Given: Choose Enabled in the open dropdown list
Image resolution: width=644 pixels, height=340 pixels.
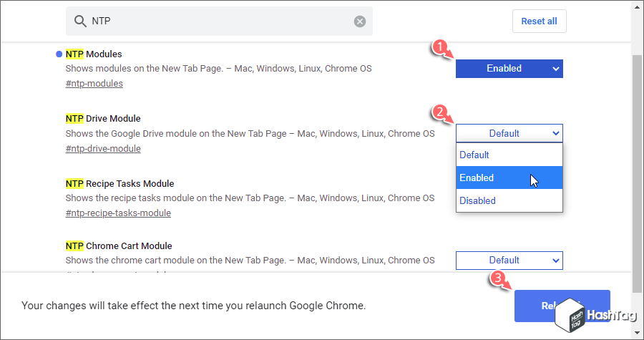Looking at the screenshot, I should 509,178.
